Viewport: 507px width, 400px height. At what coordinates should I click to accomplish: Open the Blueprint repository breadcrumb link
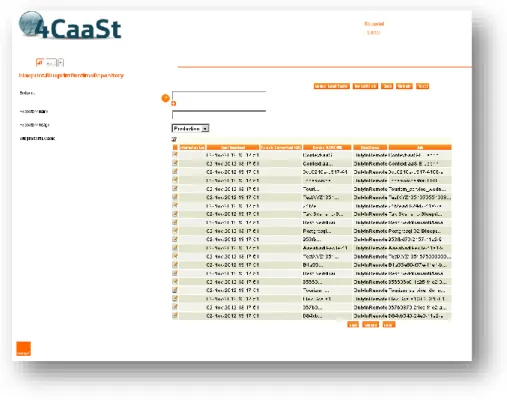point(71,75)
